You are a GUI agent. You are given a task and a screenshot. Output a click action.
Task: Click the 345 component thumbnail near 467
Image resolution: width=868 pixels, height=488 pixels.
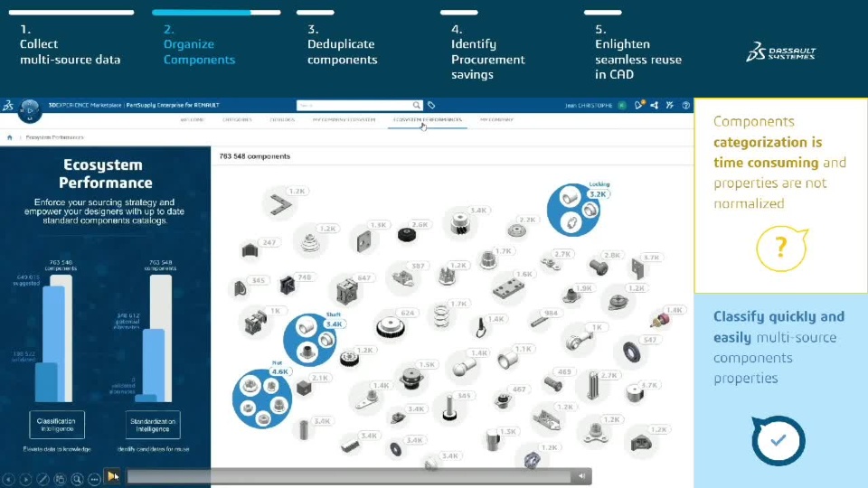[x=449, y=409]
